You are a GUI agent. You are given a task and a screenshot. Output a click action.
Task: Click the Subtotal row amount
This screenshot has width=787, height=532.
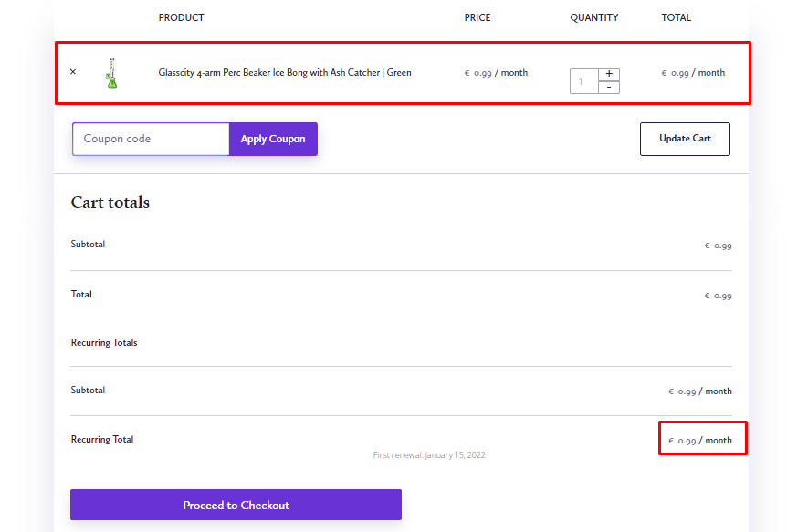tap(717, 245)
